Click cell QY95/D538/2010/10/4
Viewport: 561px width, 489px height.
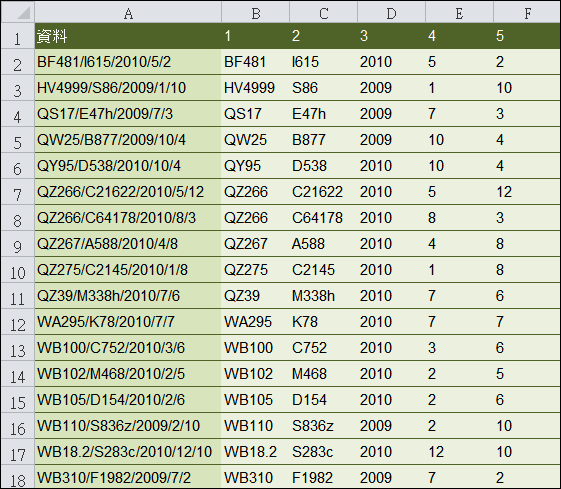click(x=128, y=166)
